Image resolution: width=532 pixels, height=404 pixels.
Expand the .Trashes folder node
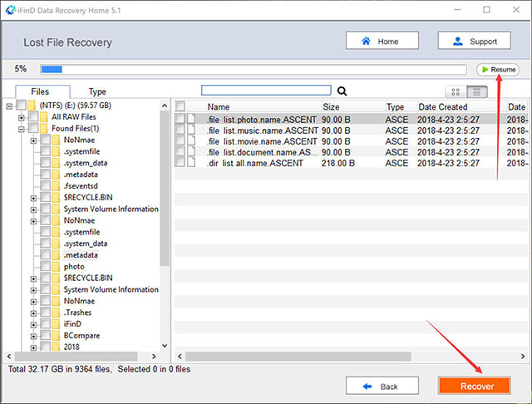coord(33,313)
